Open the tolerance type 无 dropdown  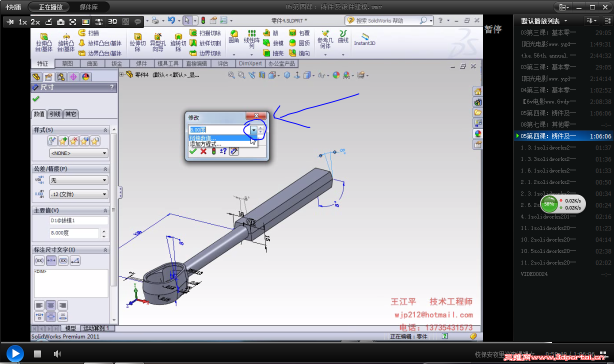79,180
